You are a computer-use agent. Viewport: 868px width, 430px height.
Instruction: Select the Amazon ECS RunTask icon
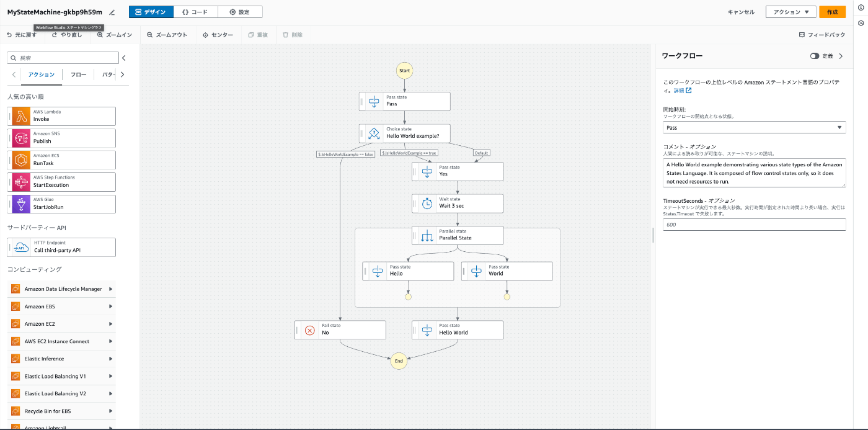[21, 160]
